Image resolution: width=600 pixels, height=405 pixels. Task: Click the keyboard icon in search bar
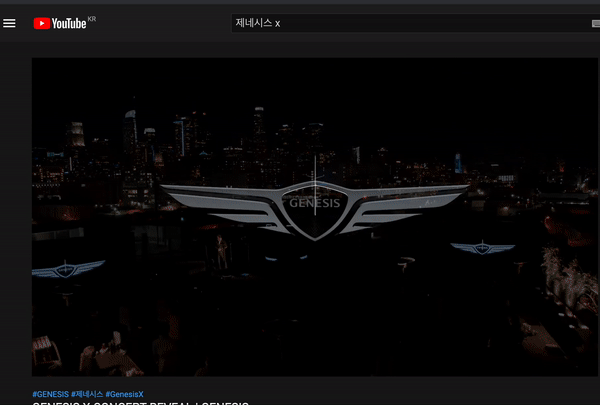coord(596,24)
